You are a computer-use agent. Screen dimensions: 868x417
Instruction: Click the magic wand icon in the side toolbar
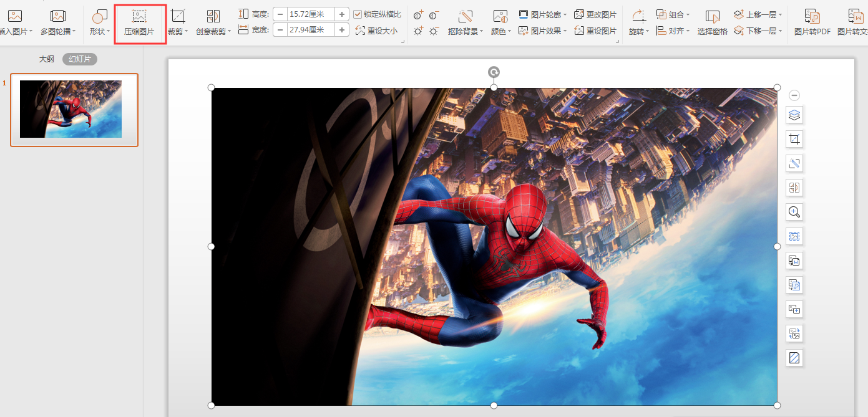pos(794,163)
